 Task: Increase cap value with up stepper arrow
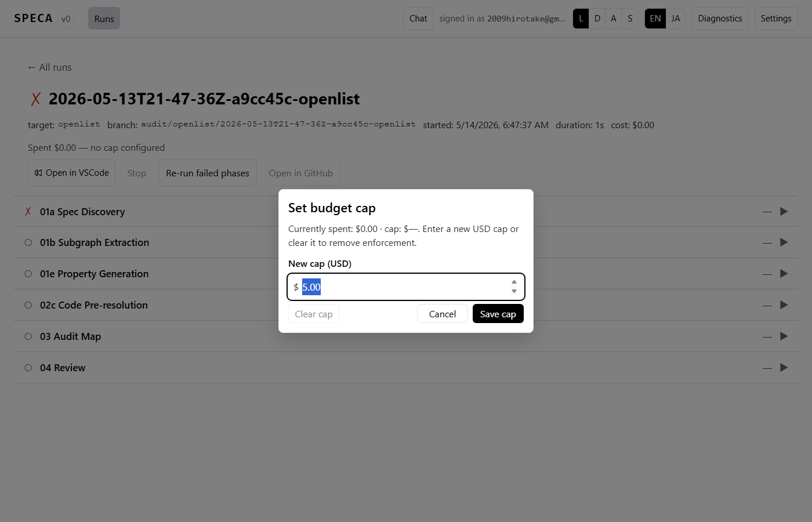point(514,282)
